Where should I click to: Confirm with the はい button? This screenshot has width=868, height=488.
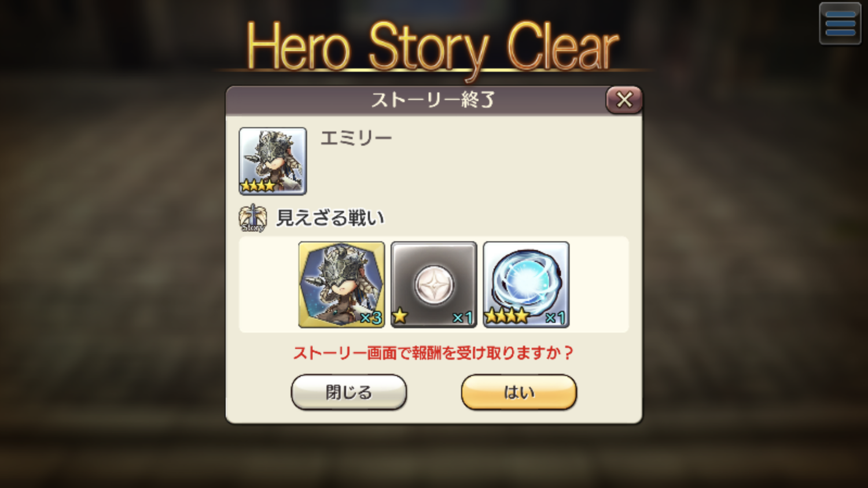point(519,392)
